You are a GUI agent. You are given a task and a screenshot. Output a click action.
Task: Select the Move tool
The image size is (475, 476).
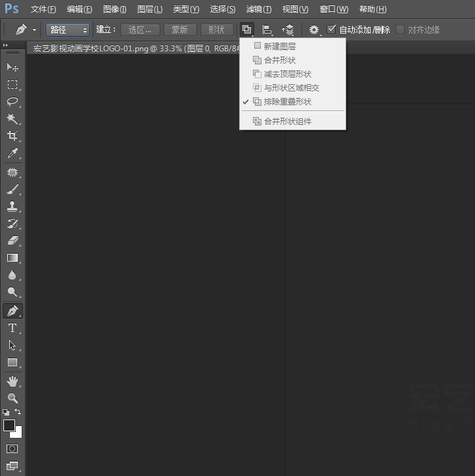pyautogui.click(x=12, y=68)
